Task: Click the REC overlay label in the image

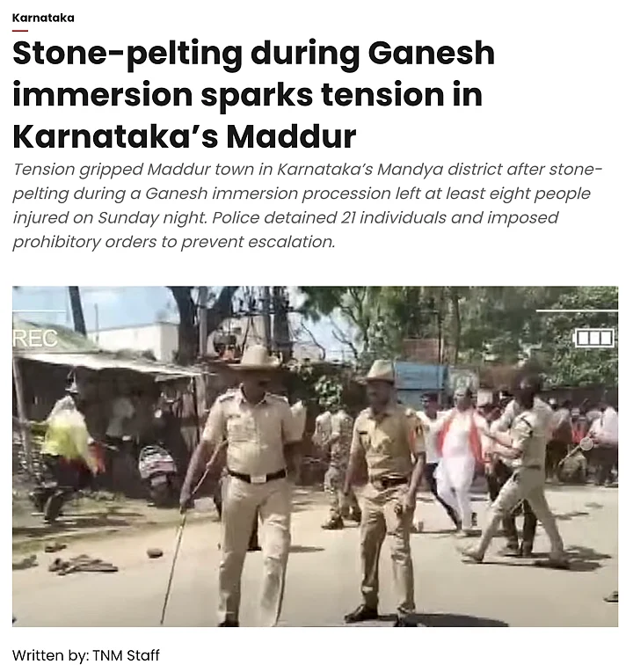Action: pyautogui.click(x=34, y=339)
